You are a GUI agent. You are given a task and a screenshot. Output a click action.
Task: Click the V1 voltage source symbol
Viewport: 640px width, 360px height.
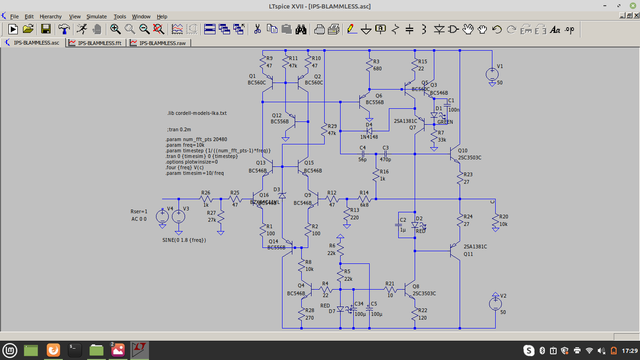pos(492,74)
